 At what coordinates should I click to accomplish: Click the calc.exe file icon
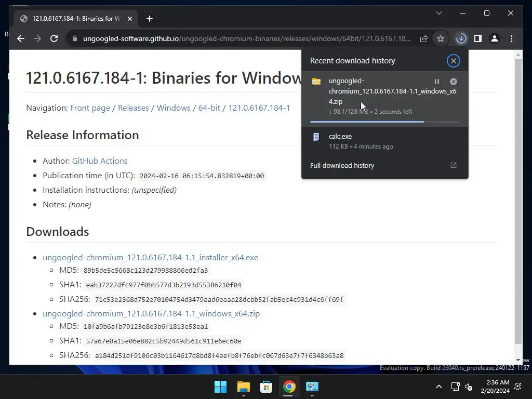click(x=316, y=137)
